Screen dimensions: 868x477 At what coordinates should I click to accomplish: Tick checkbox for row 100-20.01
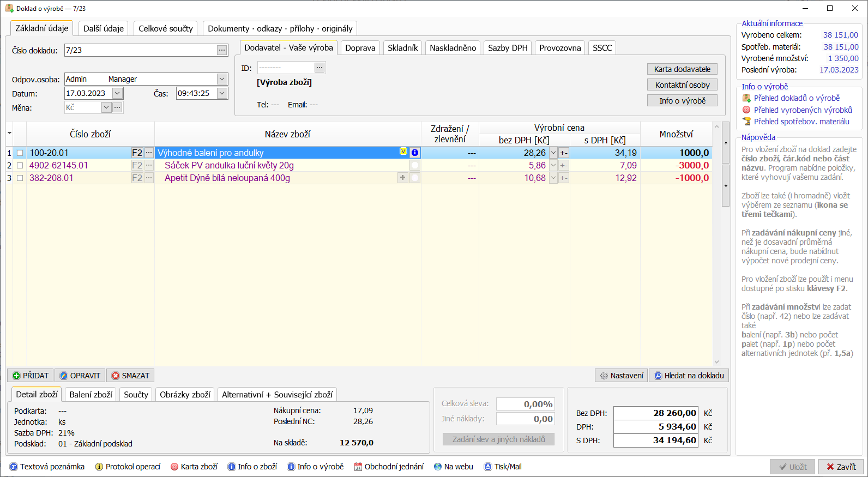click(20, 153)
